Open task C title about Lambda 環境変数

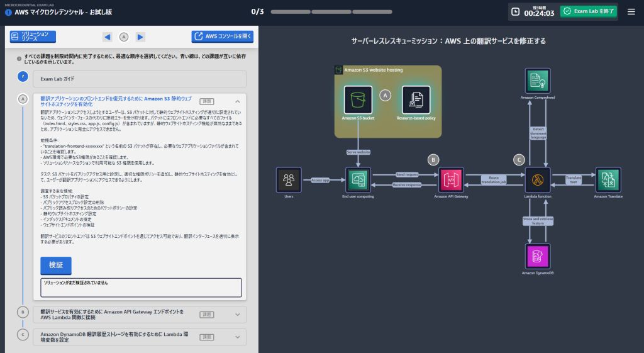[x=114, y=337]
